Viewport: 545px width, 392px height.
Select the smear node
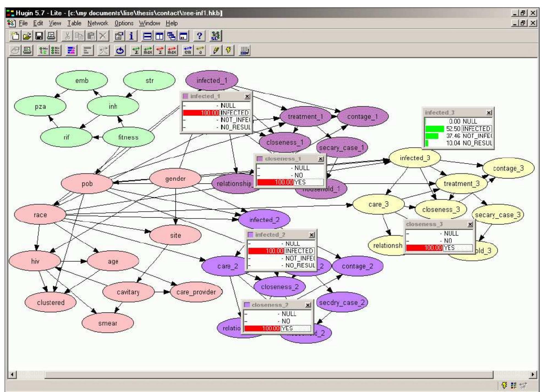108,323
